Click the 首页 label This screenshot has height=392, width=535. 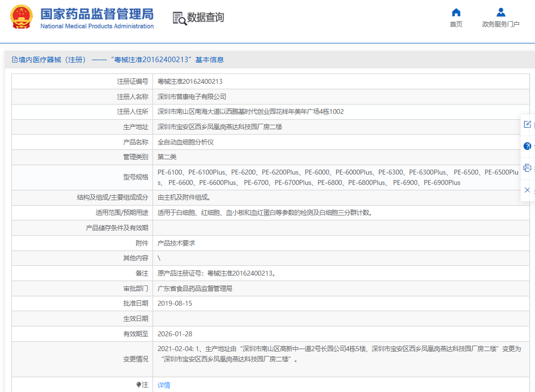[456, 24]
